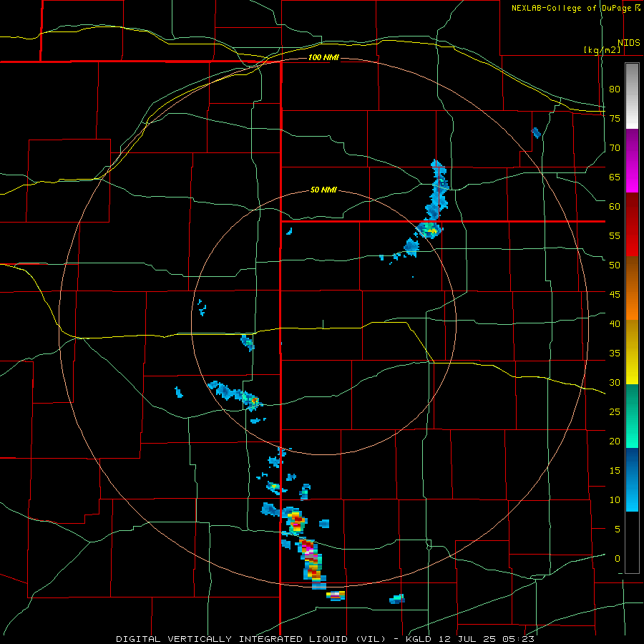Click the NEXLAB-College of DuPage credit text
Image resolution: width=644 pixels, height=644 pixels.
575,8
